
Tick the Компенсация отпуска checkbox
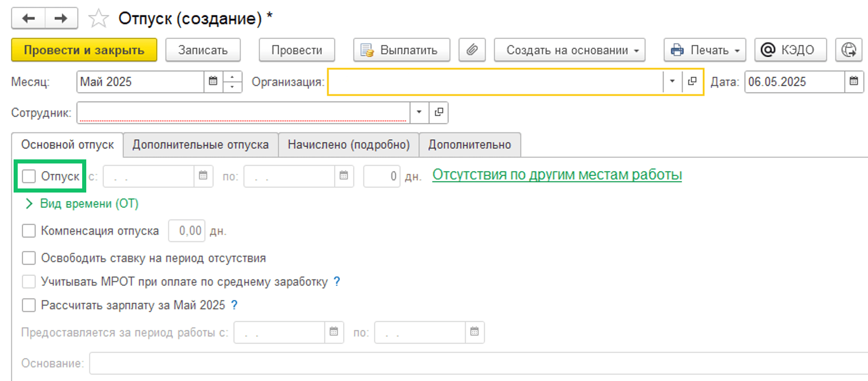[29, 231]
